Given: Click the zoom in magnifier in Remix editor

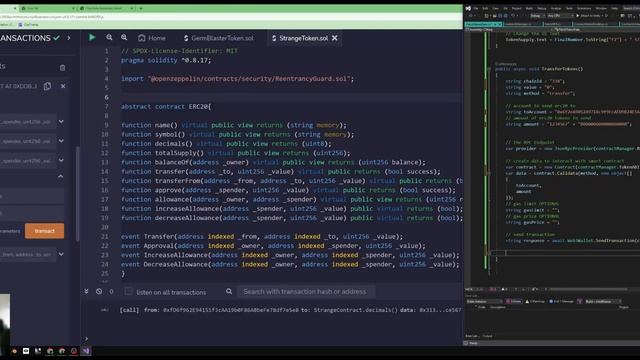Looking at the screenshot, I should click(x=124, y=38).
